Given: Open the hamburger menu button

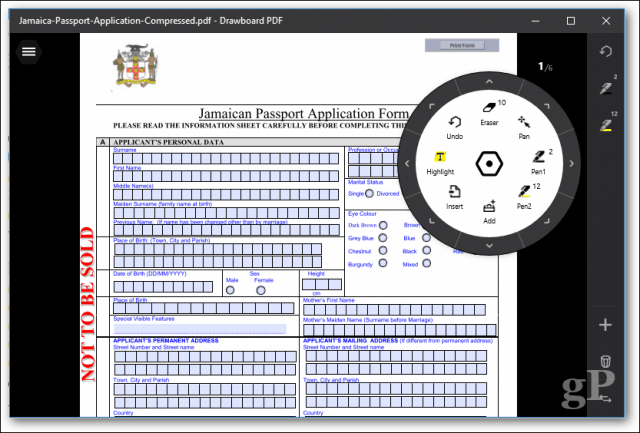Looking at the screenshot, I should [29, 52].
